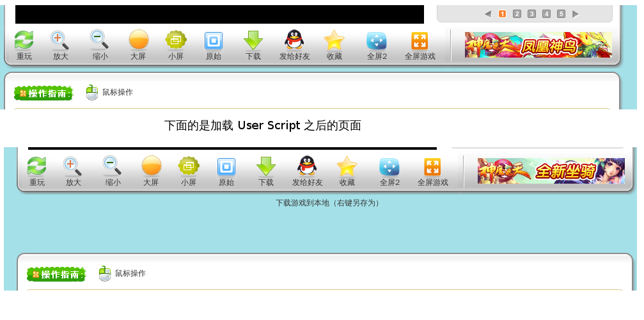Click 全屏2 icon in lower toolbar
This screenshot has width=644, height=320.
pos(389,167)
